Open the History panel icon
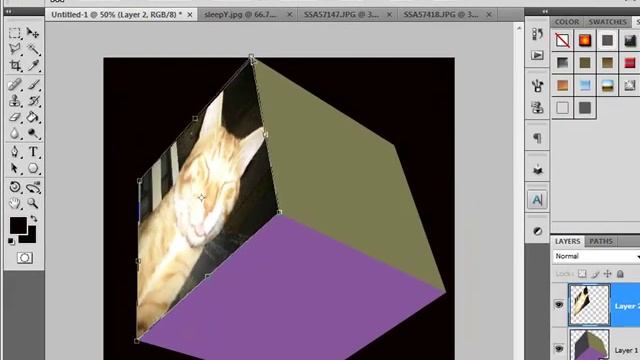This screenshot has height=360, width=640. [537, 34]
